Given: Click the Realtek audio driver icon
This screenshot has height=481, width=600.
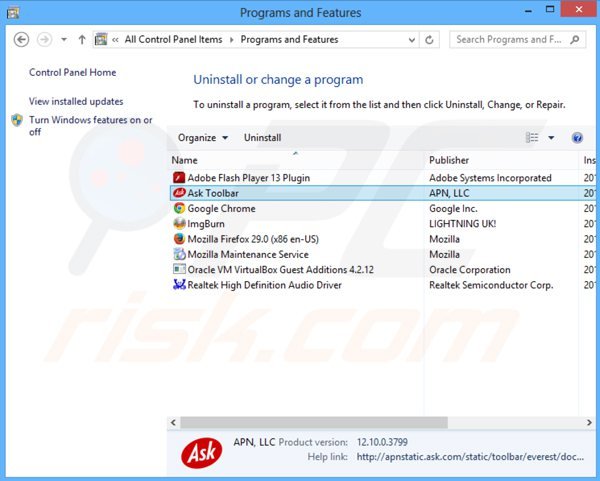Looking at the screenshot, I should 179,285.
